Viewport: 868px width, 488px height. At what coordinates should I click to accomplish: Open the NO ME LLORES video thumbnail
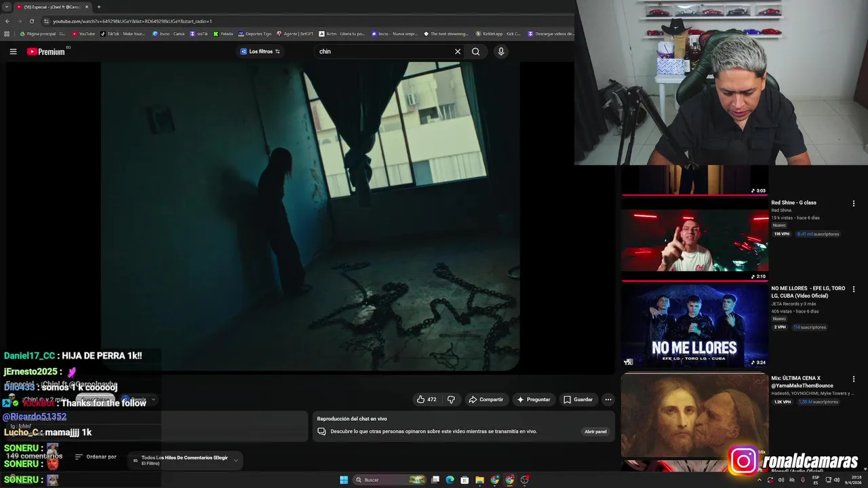(x=694, y=325)
